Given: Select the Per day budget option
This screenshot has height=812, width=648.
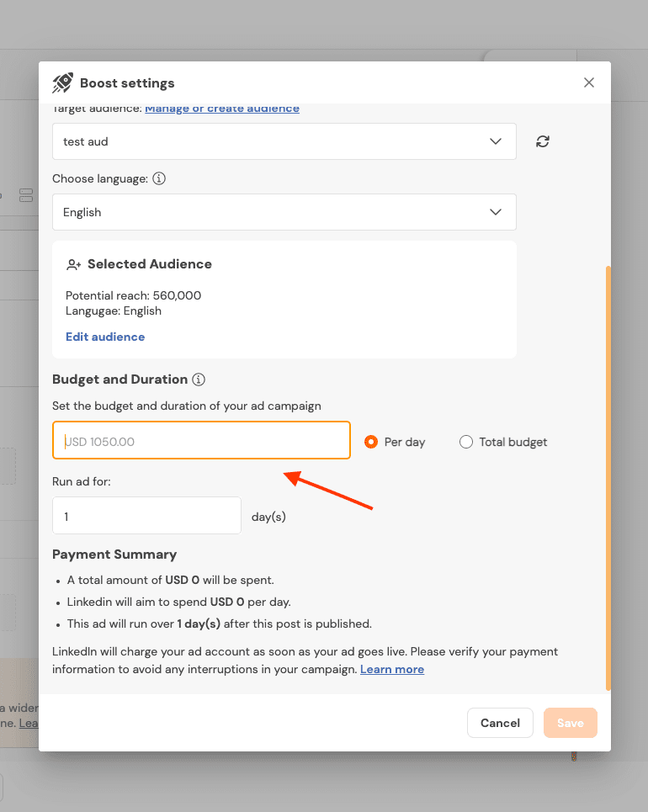Looking at the screenshot, I should 371,442.
